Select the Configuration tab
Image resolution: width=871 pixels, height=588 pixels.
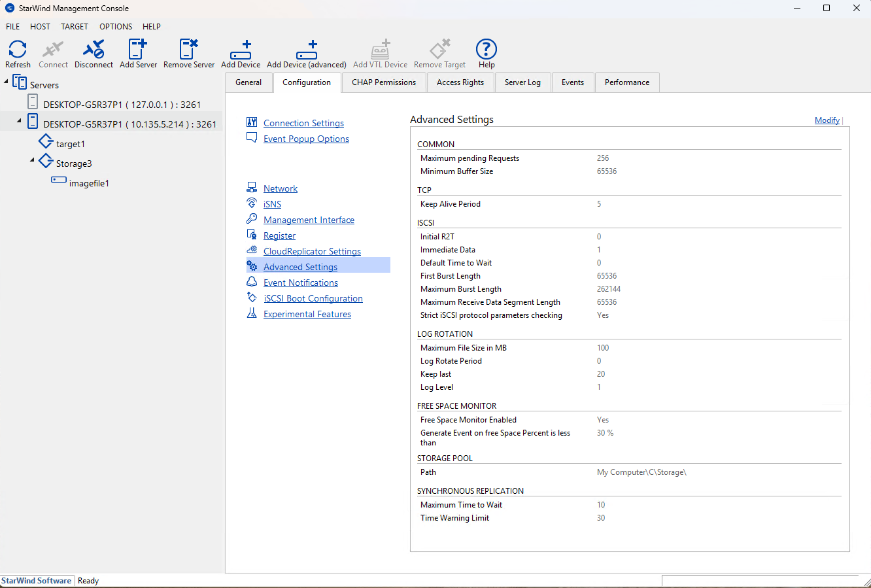pos(307,82)
